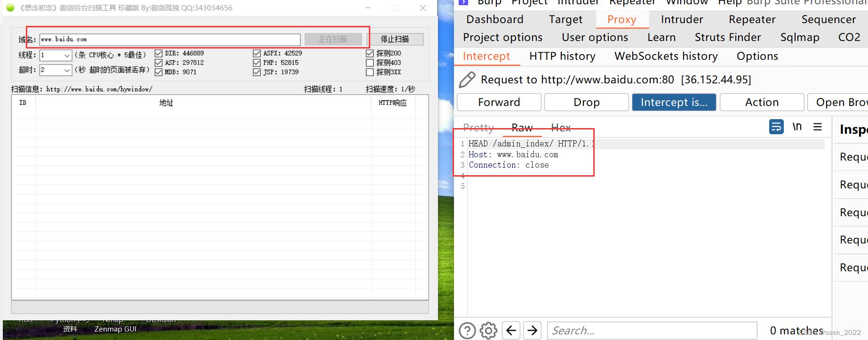
Task: Switch editor view to Hex tab
Action: pos(561,128)
